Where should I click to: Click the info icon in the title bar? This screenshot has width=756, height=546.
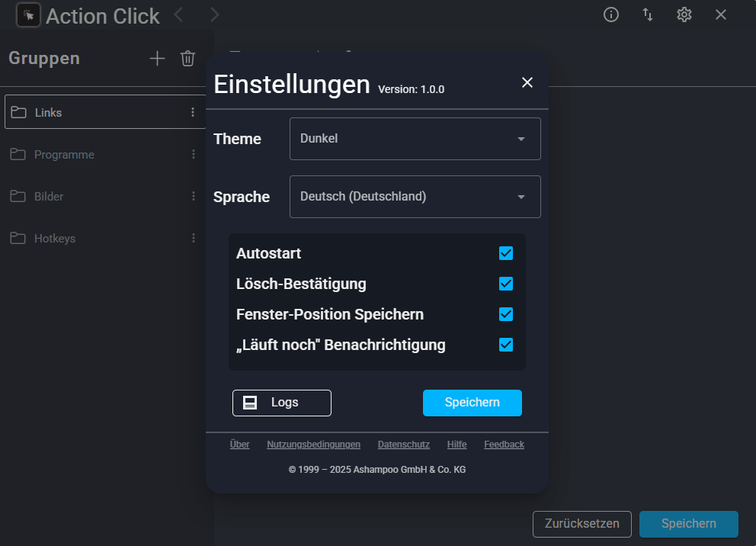click(611, 15)
